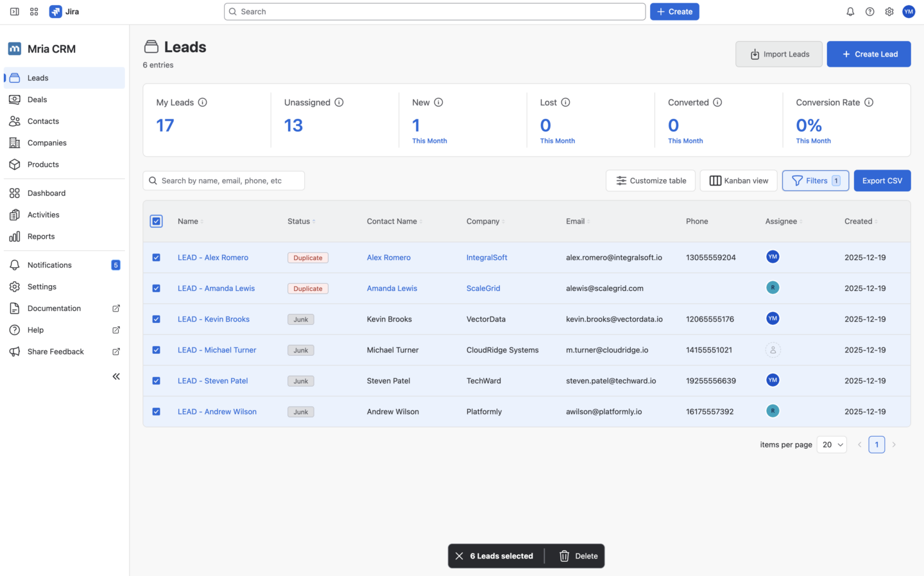The width and height of the screenshot is (924, 576).
Task: Click the leads search by name field
Action: (224, 180)
